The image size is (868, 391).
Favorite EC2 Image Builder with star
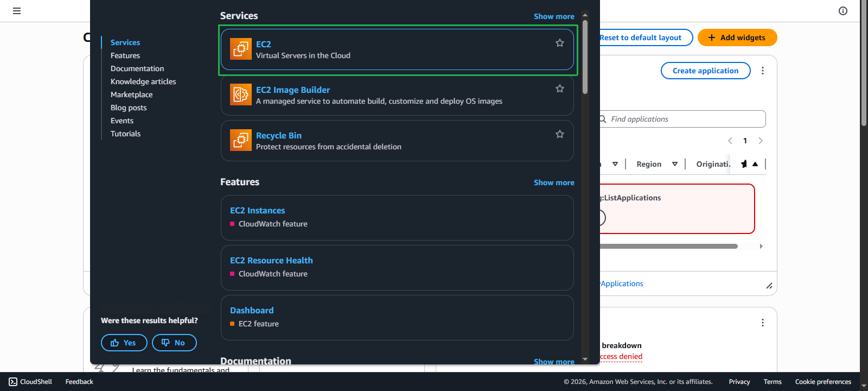(x=560, y=89)
